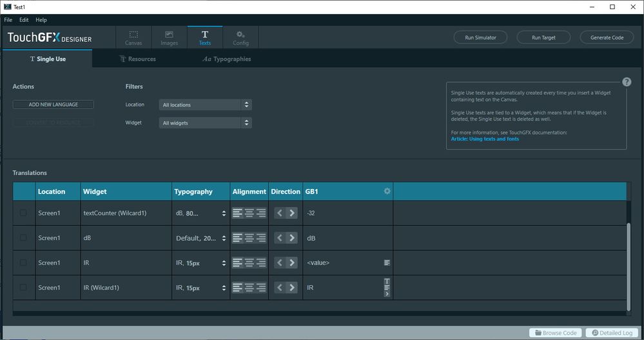
Task: Open the Images view
Action: pos(169,38)
